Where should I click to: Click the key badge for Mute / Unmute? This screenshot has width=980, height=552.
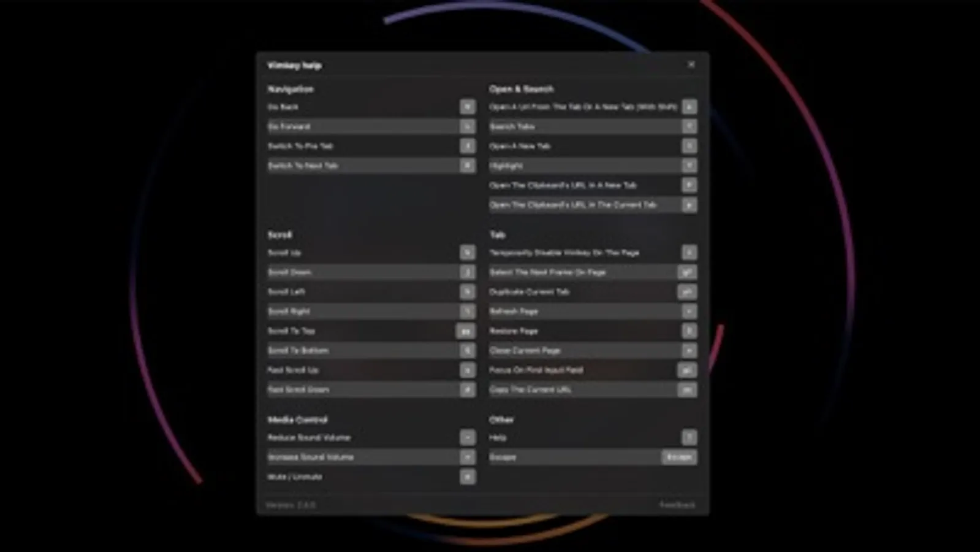(x=468, y=477)
